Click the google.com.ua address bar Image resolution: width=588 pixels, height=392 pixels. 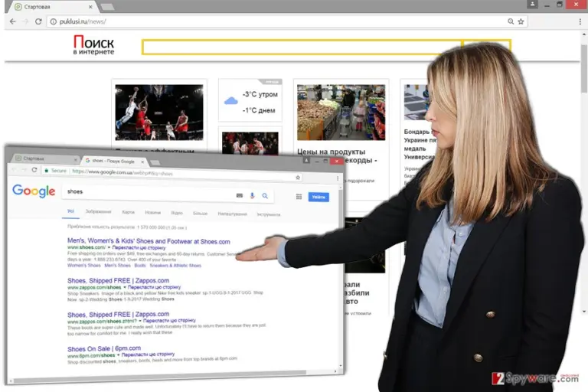click(172, 173)
